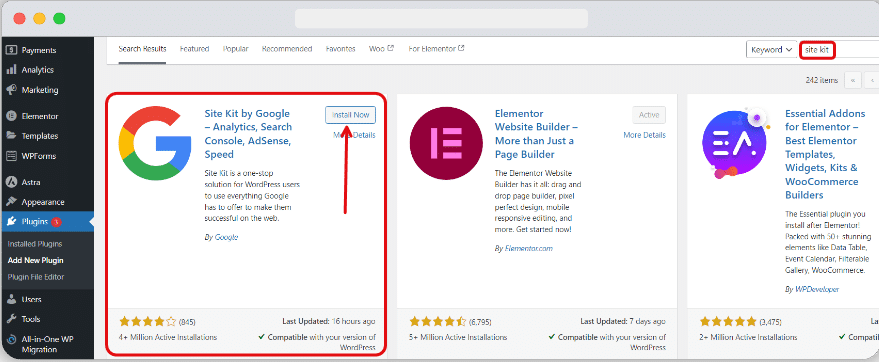Click the 242 items count text
Screen dimensions: 879x362
coord(822,80)
